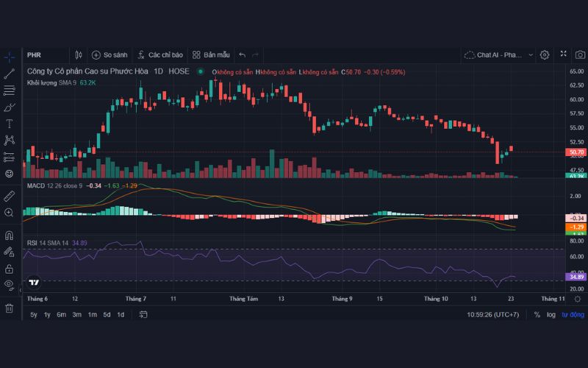The width and height of the screenshot is (588, 368).
Task: Open Các chỉ báo indicators menu
Action: pos(159,54)
